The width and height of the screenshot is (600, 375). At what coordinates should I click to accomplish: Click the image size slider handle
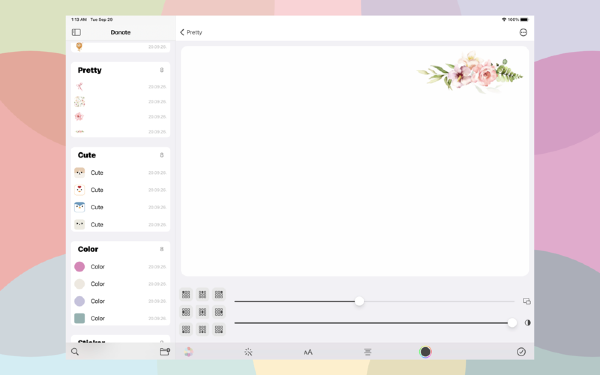[x=359, y=301]
